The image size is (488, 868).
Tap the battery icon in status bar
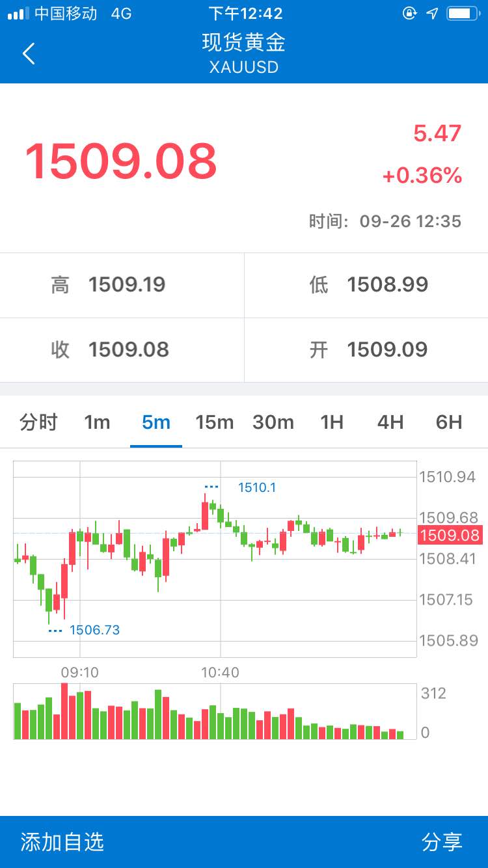[463, 13]
